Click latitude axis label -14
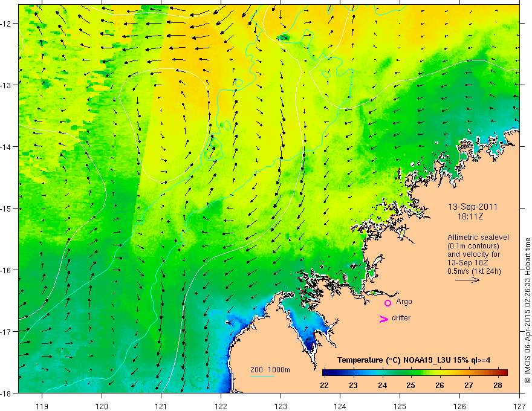This screenshot has width=532, height=411. [6, 147]
